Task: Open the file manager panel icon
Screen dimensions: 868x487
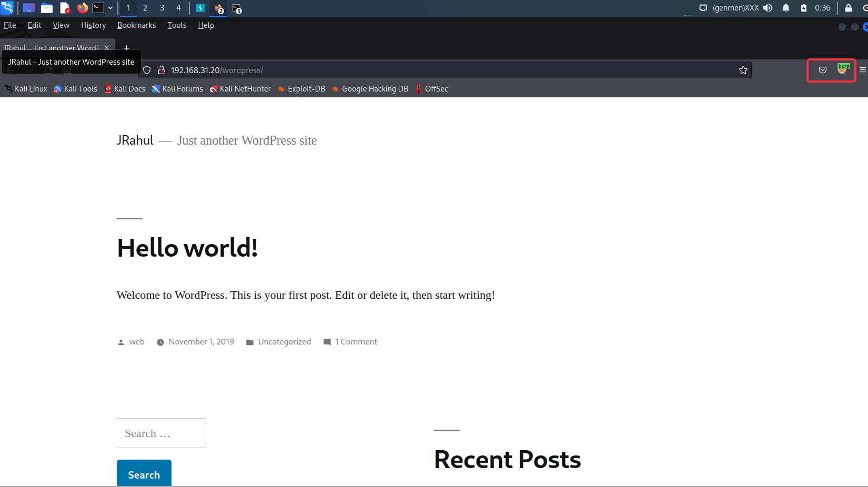Action: [47, 8]
